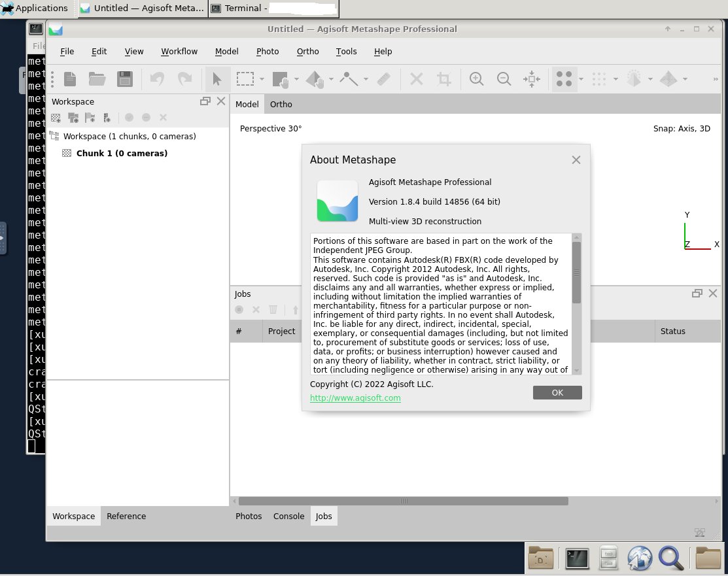Click the New document toolbar icon

pos(69,79)
